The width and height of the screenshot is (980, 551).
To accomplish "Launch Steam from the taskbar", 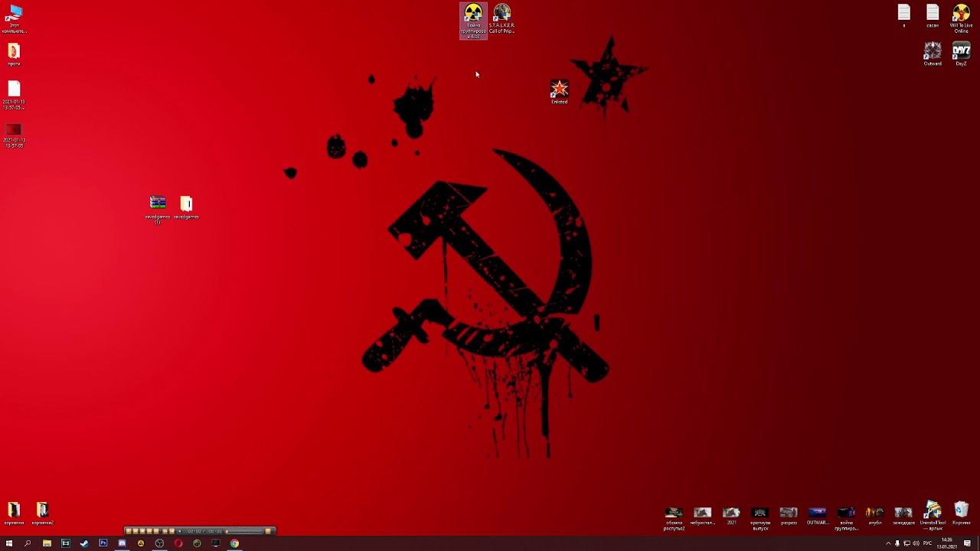I will pyautogui.click(x=84, y=543).
